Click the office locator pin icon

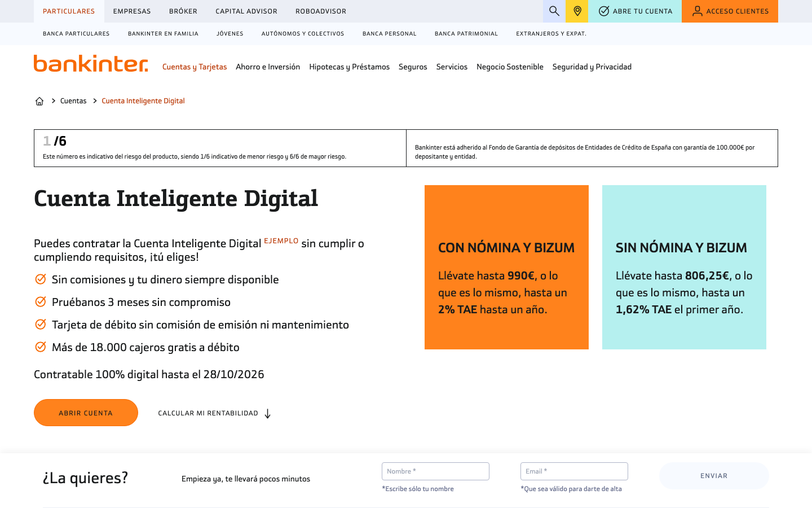point(577,11)
